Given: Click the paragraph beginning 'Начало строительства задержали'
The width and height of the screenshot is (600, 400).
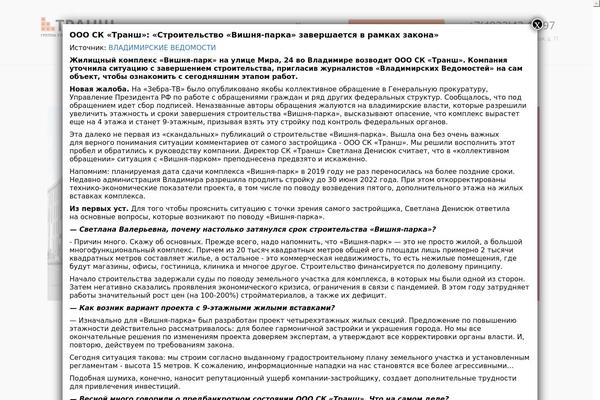Looking at the screenshot, I should (299, 287).
